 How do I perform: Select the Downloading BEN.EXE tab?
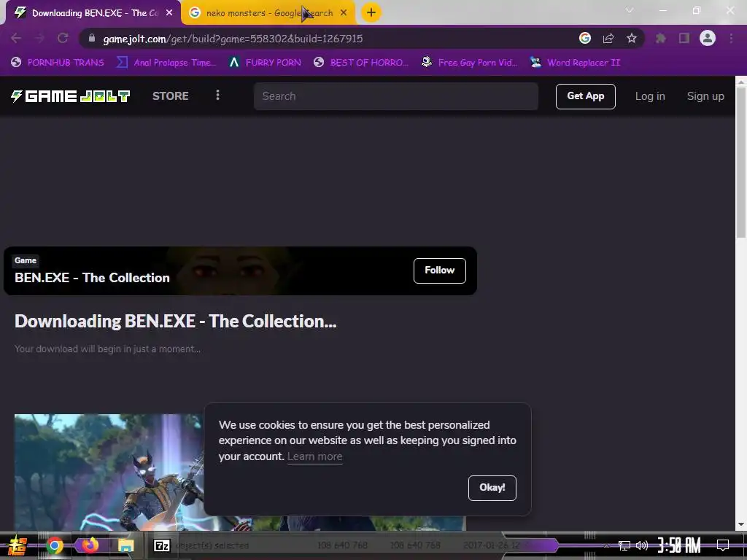93,13
